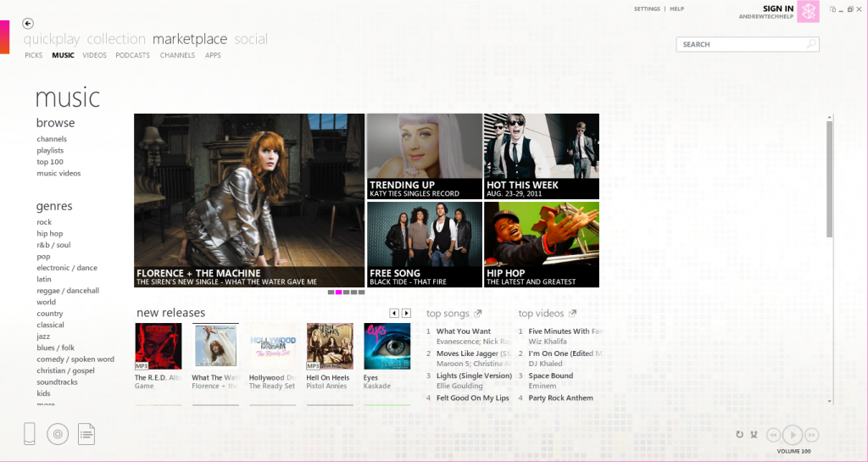This screenshot has width=868, height=462.
Task: Click the pink Zune profile avatar
Action: [x=808, y=11]
